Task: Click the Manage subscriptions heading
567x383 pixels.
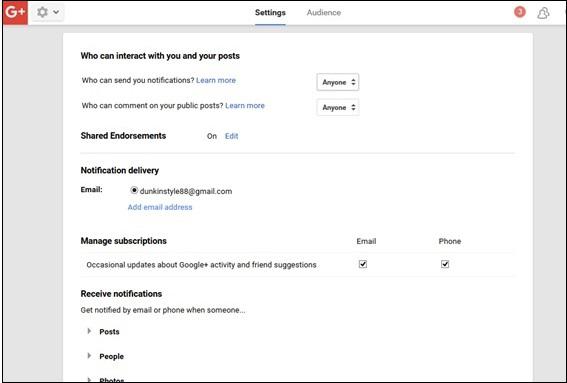Action: coord(124,241)
